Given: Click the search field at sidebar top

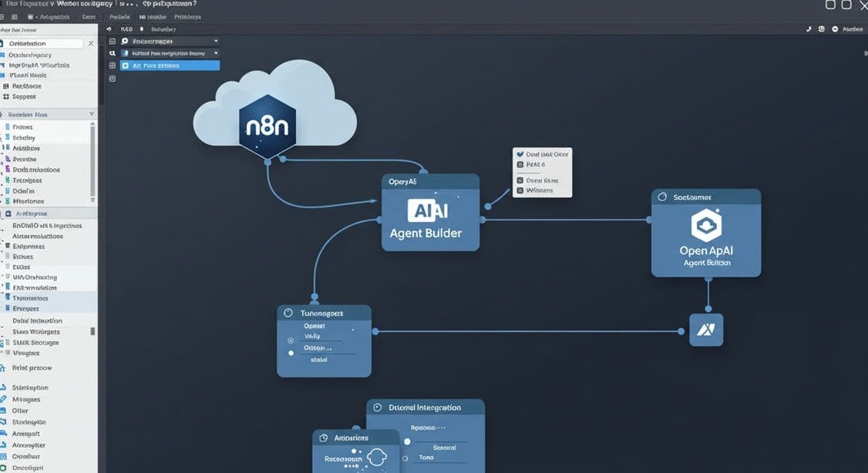Looking at the screenshot, I should [42, 44].
